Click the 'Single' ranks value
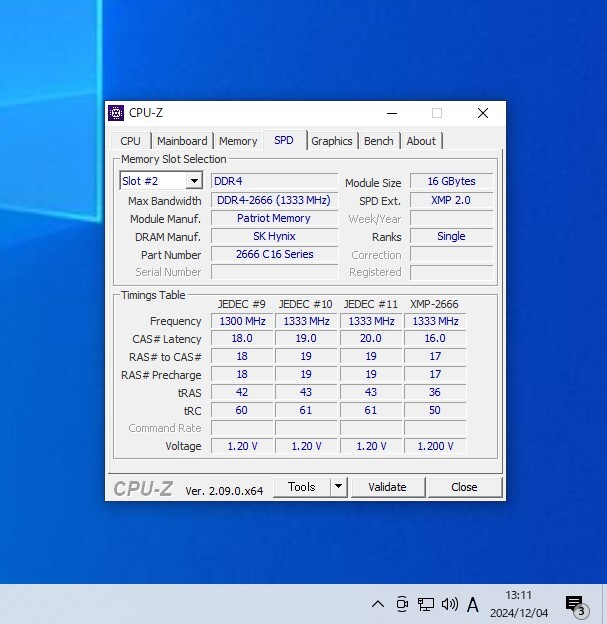607x624 pixels. pos(451,236)
